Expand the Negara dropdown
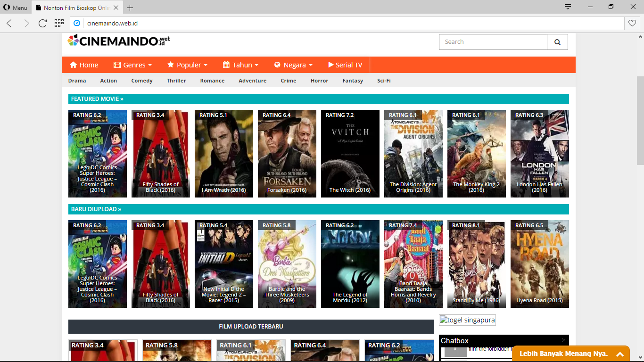The image size is (644, 362). pyautogui.click(x=293, y=65)
